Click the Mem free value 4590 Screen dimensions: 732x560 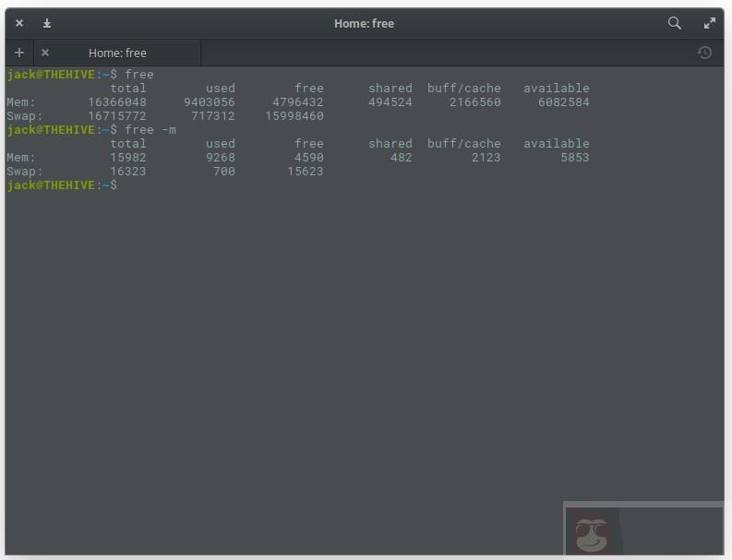[x=308, y=158]
